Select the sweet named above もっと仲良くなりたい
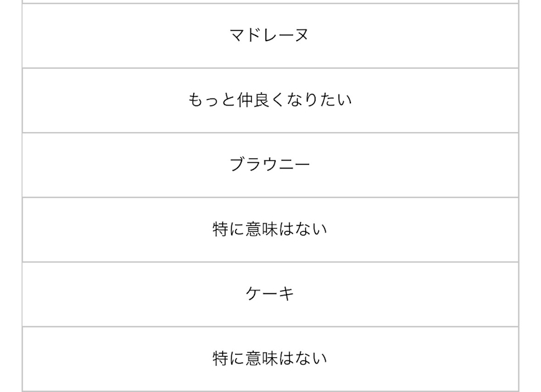This screenshot has height=392, width=541. coord(270,35)
